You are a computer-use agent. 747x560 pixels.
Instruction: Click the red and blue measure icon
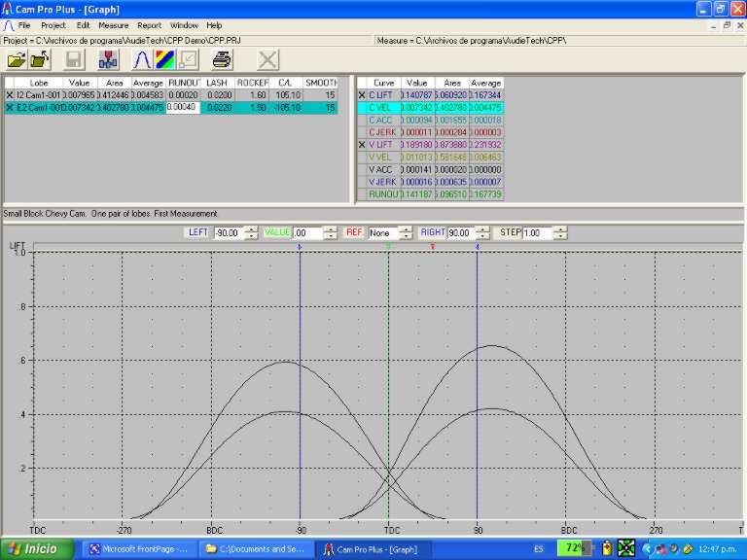(x=108, y=60)
